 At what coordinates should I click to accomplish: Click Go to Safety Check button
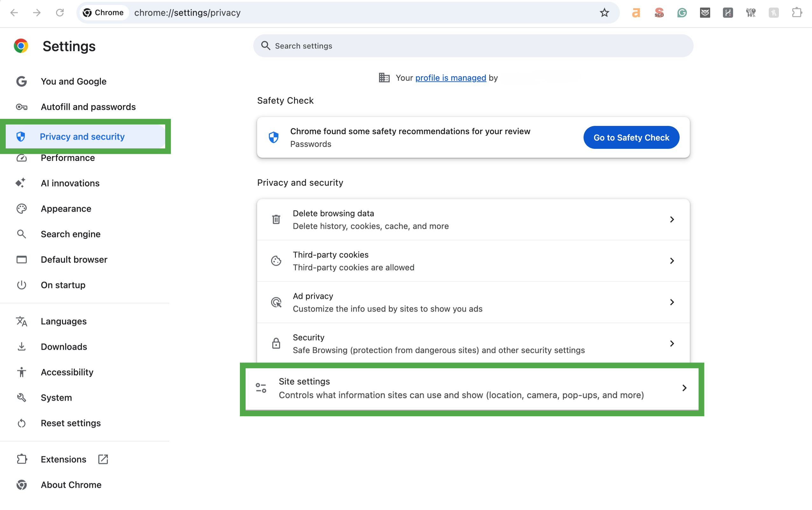tap(631, 137)
